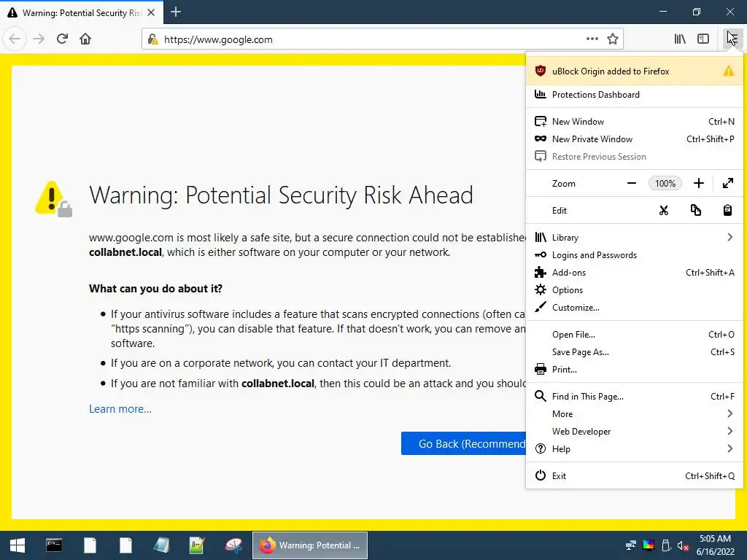Open Logins and Passwords
The height and width of the screenshot is (560, 747).
[x=634, y=254]
